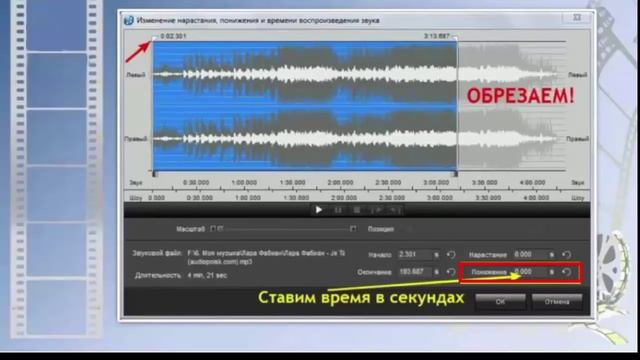The width and height of the screenshot is (640, 360).
Task: Click the duration text '4 min, 21 sec'
Action: pyautogui.click(x=207, y=276)
